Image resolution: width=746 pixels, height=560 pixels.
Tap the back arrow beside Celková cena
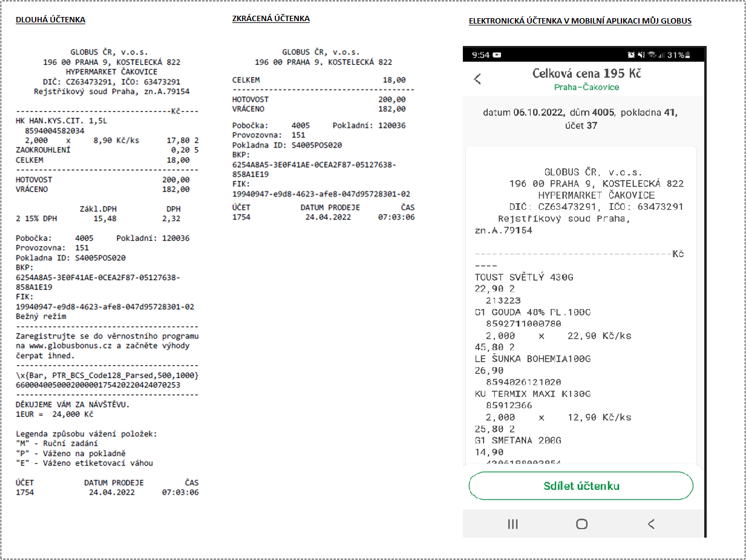477,79
